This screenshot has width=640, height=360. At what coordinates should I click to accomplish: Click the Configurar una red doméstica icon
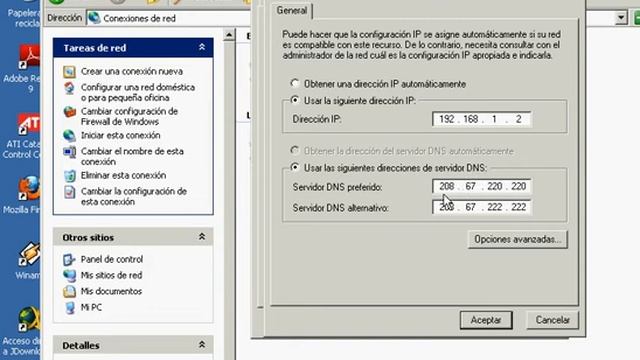[69, 88]
